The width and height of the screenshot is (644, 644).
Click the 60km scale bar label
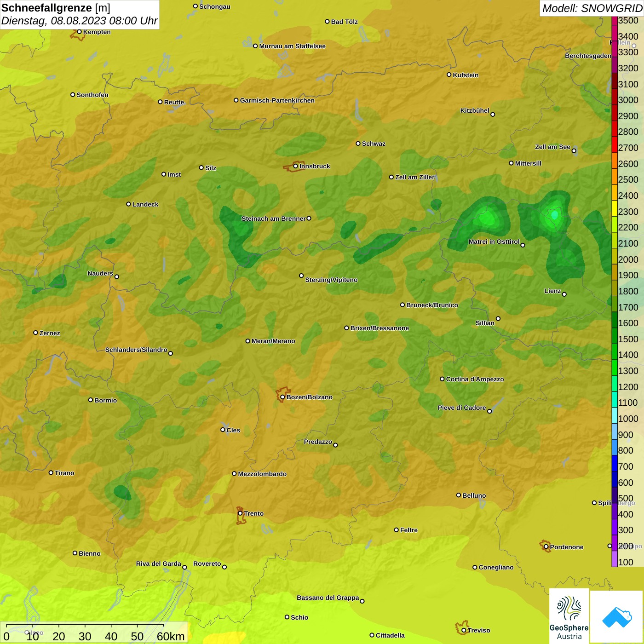171,636
